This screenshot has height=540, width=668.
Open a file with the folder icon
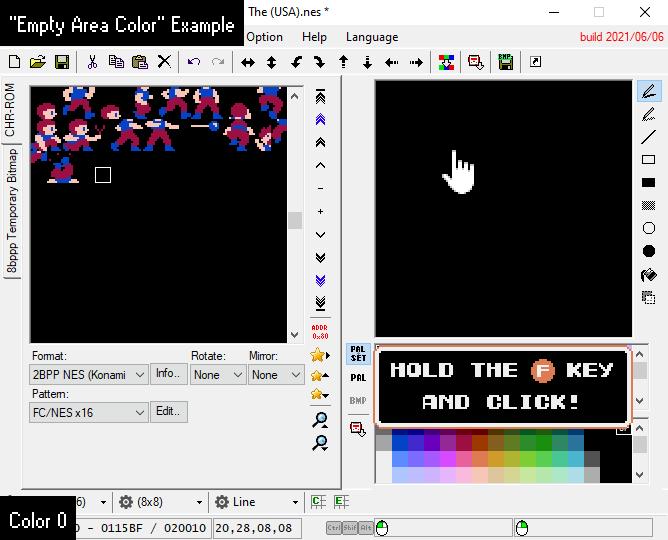pos(38,62)
